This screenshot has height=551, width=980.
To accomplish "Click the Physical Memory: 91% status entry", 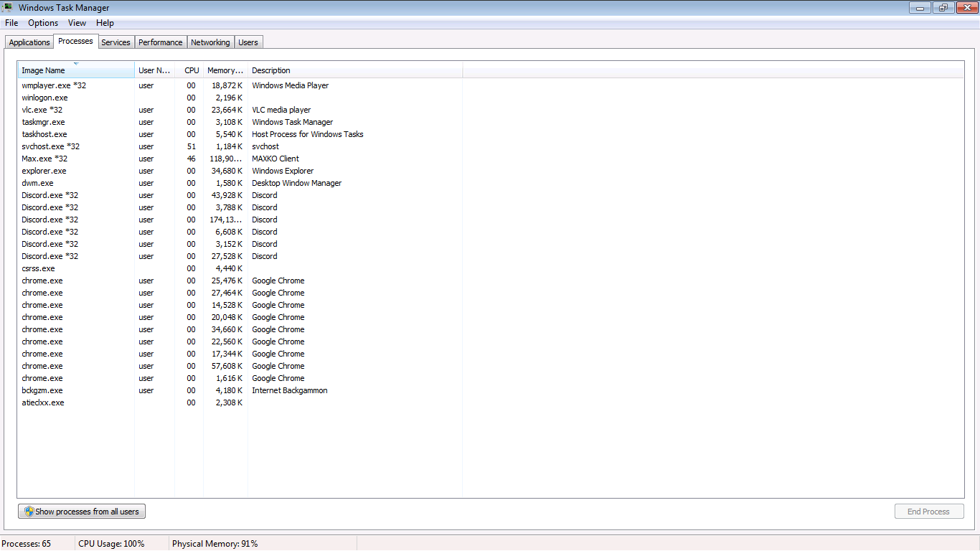I will 215,544.
